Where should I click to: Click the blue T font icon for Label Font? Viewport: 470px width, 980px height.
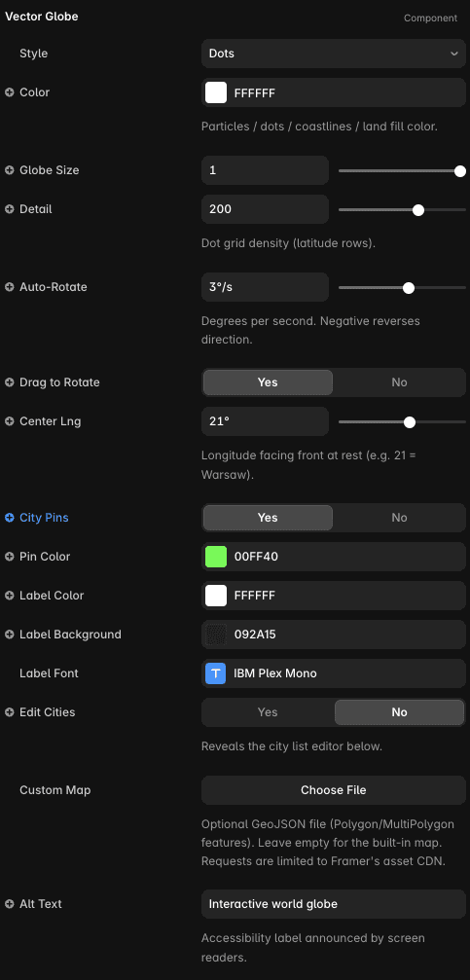click(216, 673)
